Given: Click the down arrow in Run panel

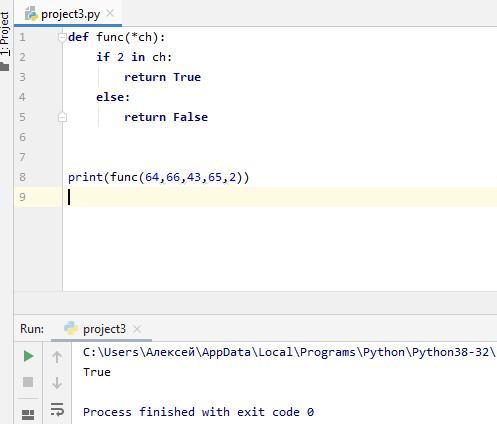Looking at the screenshot, I should (57, 383).
